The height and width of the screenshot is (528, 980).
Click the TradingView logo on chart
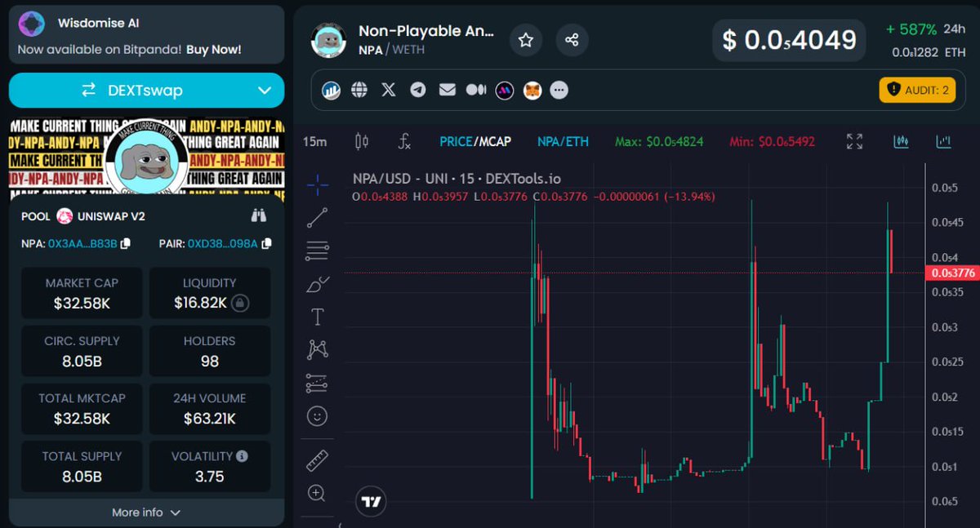[372, 501]
